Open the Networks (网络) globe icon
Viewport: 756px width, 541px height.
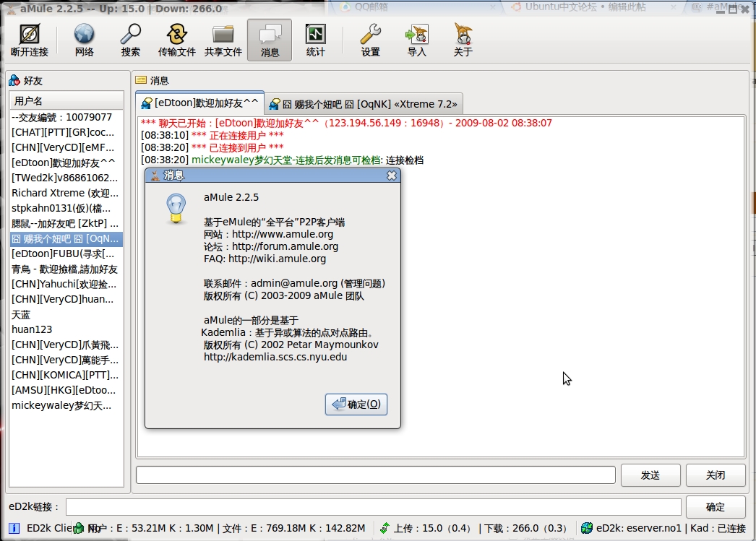click(x=84, y=40)
